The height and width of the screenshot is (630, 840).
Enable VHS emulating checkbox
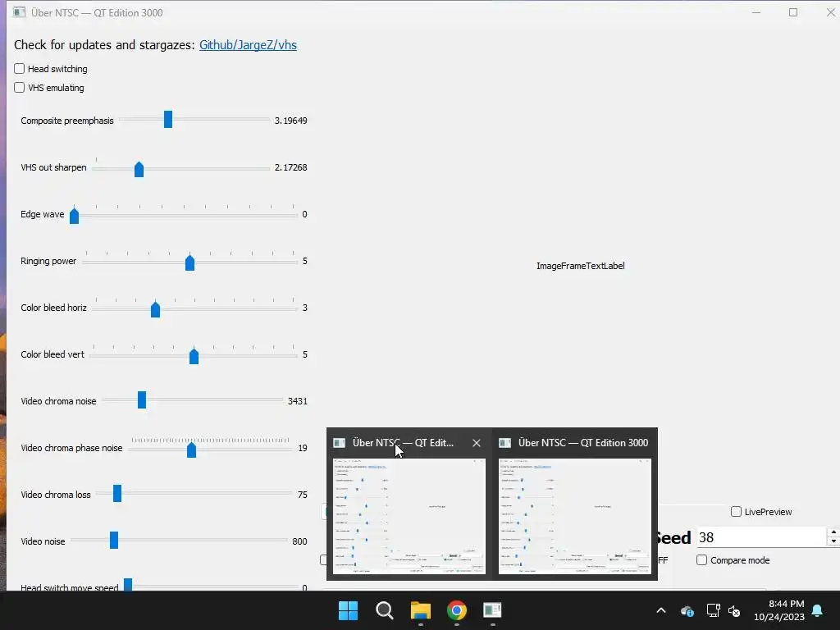coord(20,87)
